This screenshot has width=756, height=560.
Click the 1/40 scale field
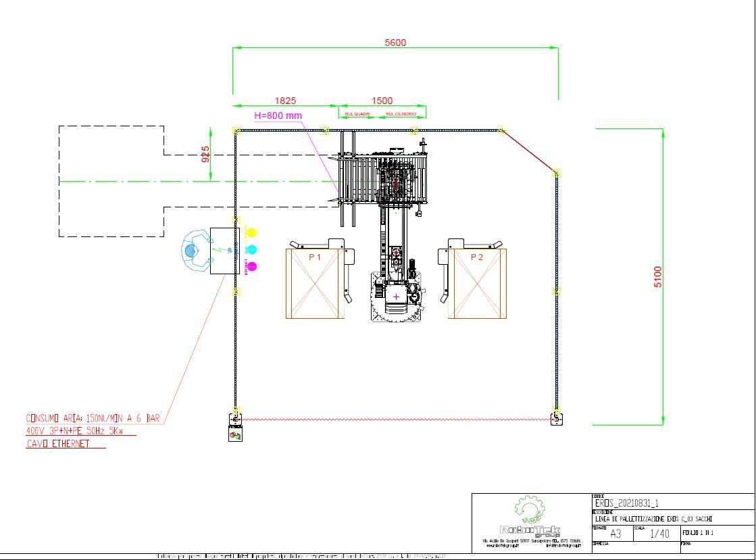tap(659, 534)
